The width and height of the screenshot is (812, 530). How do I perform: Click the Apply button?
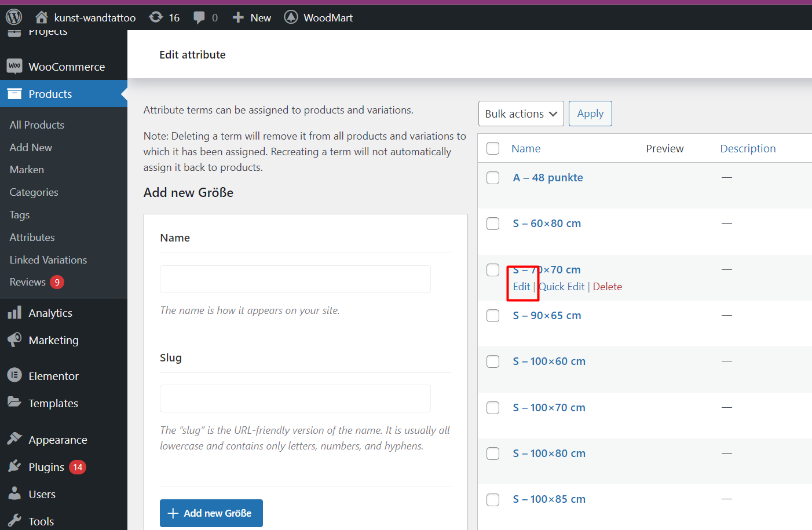(x=590, y=114)
